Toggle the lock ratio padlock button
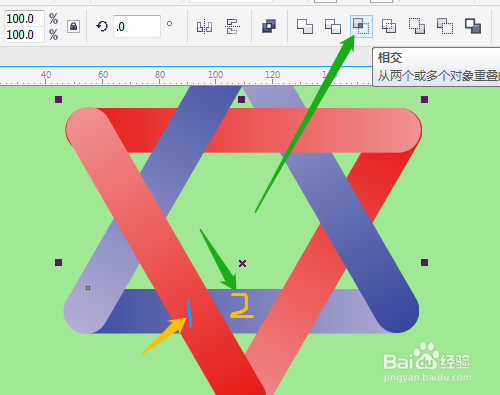 (73, 26)
